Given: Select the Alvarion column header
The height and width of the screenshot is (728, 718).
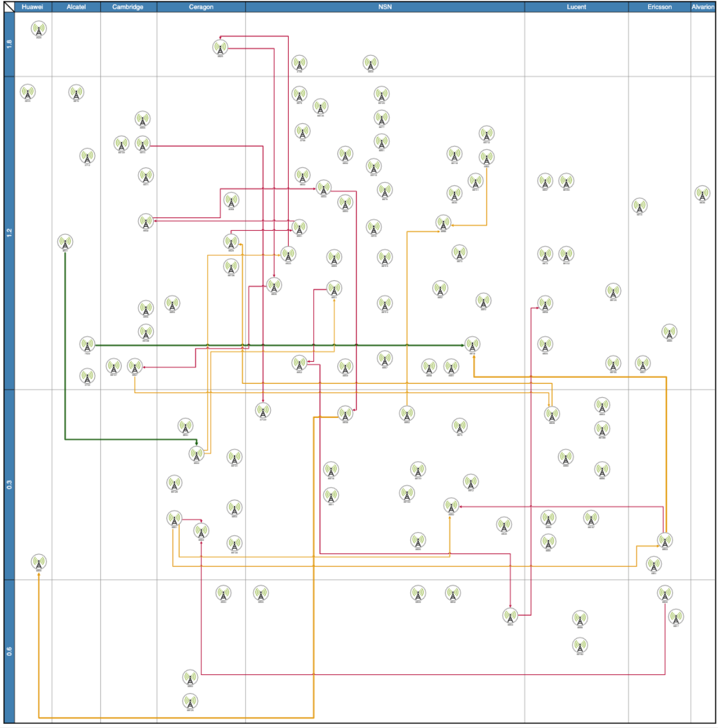Looking at the screenshot, I should [x=703, y=7].
